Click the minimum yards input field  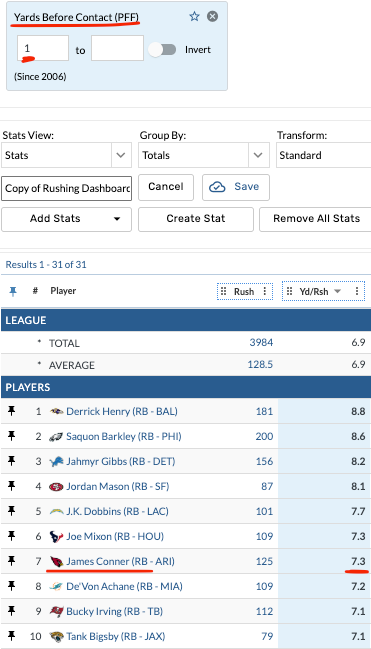(43, 48)
